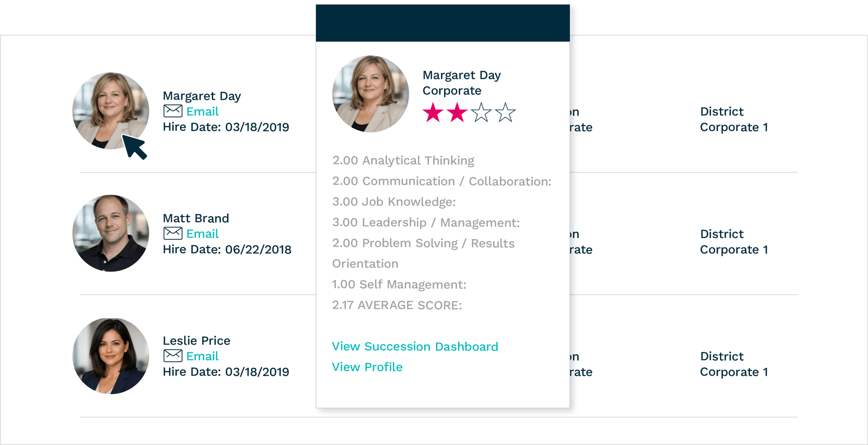Open View Succession Dashboard link
Screen dimensions: 868x445
coord(415,346)
